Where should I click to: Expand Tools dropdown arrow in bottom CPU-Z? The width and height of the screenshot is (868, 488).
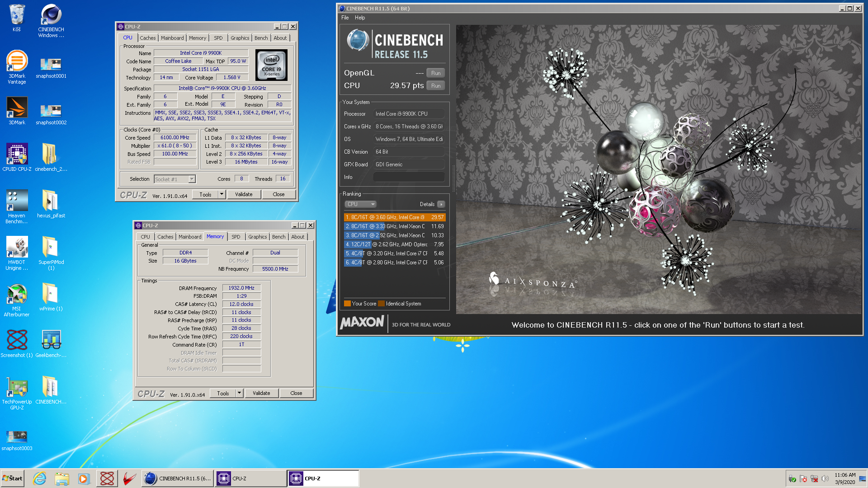tap(239, 393)
